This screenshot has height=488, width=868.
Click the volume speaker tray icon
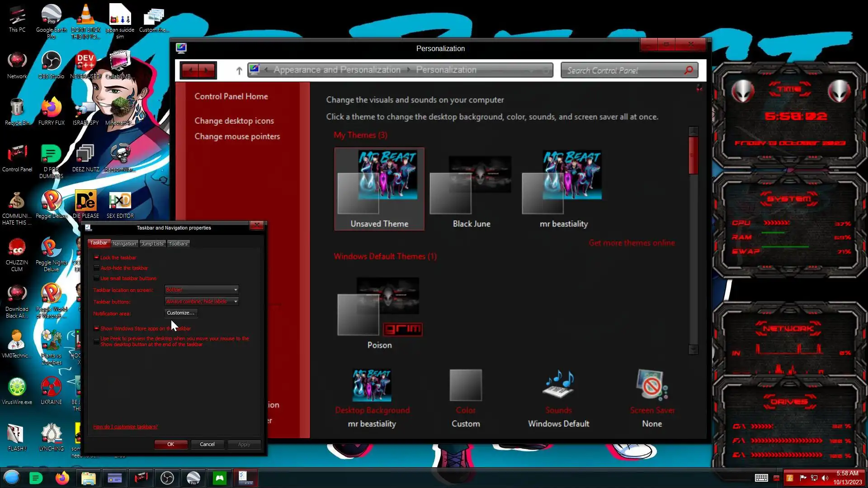tap(825, 478)
